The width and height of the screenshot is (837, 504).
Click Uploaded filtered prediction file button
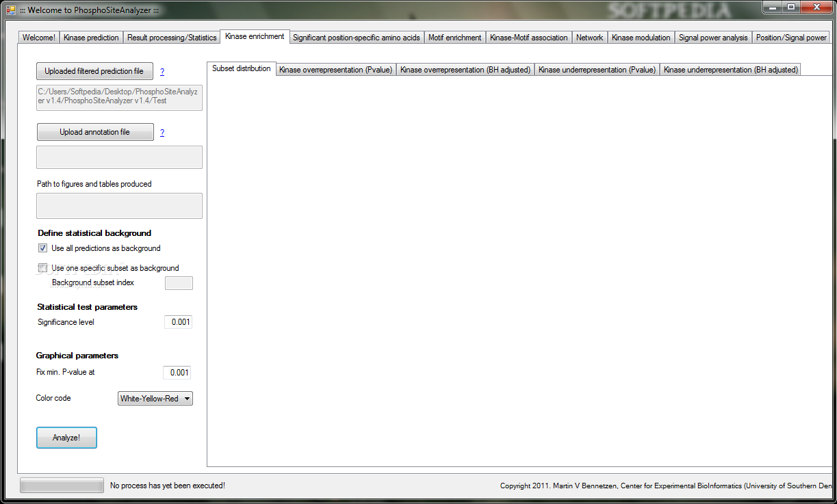tap(94, 71)
